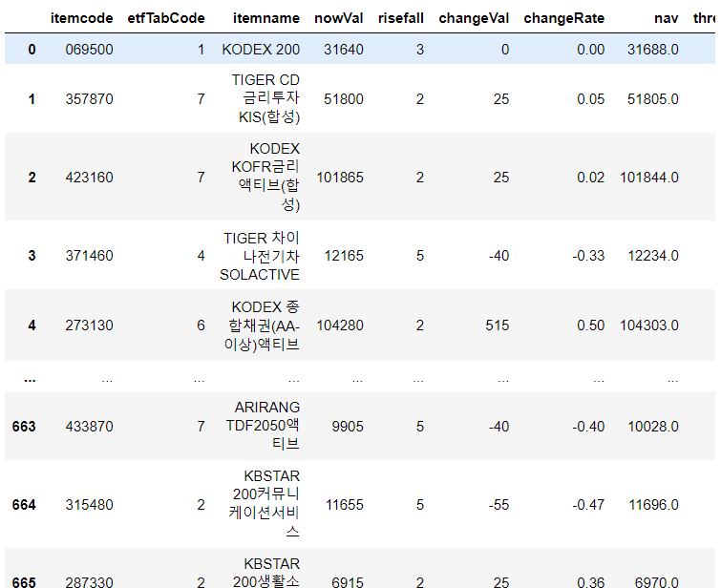Click nav value 6970.0
The width and height of the screenshot is (721, 588).
coord(657,582)
